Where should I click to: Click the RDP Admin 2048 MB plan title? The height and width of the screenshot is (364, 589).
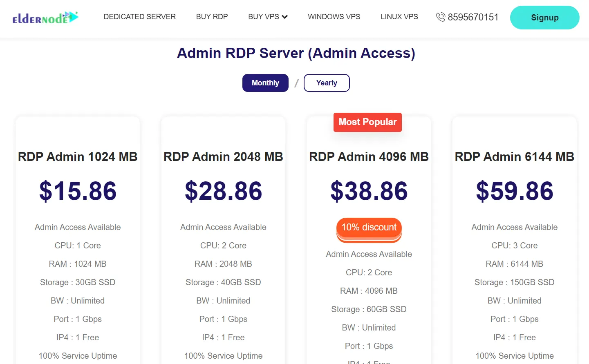click(223, 156)
